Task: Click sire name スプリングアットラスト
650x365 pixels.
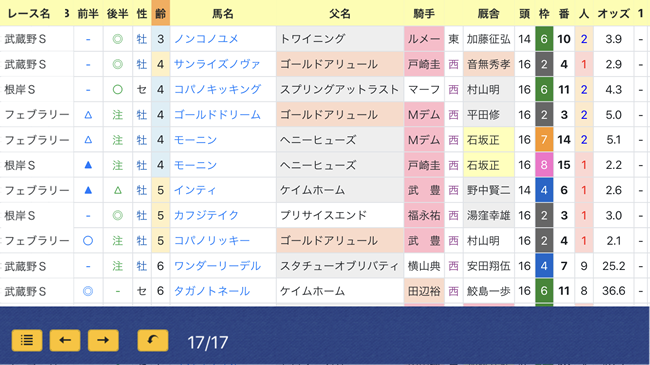Action: (x=340, y=90)
